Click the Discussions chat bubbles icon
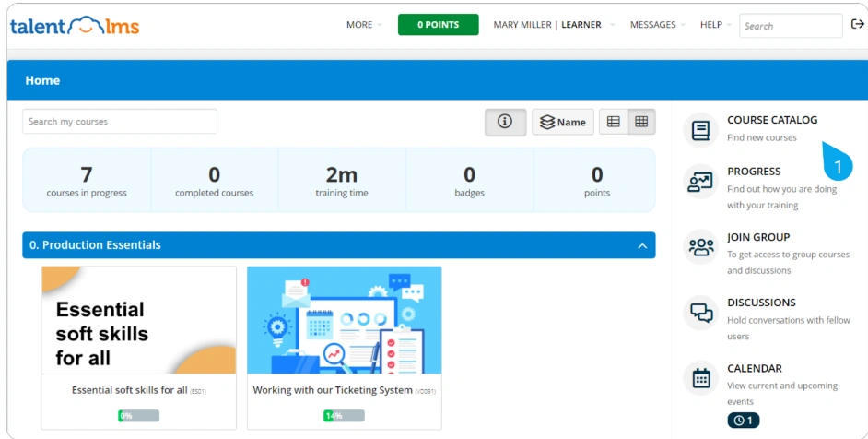The image size is (868, 439). (700, 312)
